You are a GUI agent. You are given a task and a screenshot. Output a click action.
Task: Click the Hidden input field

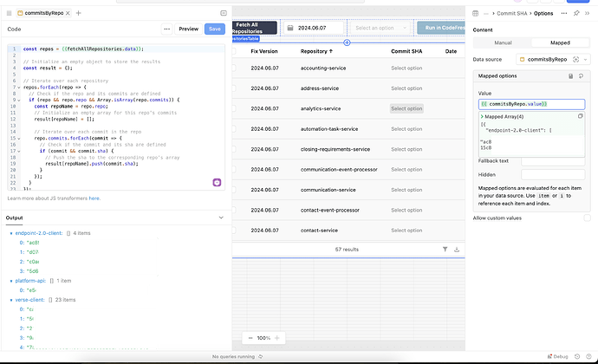tap(553, 175)
